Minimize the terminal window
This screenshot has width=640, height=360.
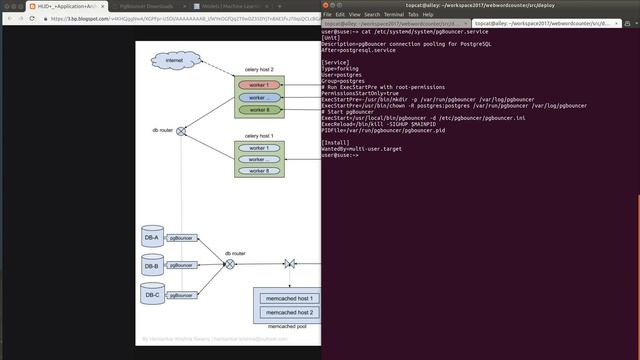coord(333,5)
